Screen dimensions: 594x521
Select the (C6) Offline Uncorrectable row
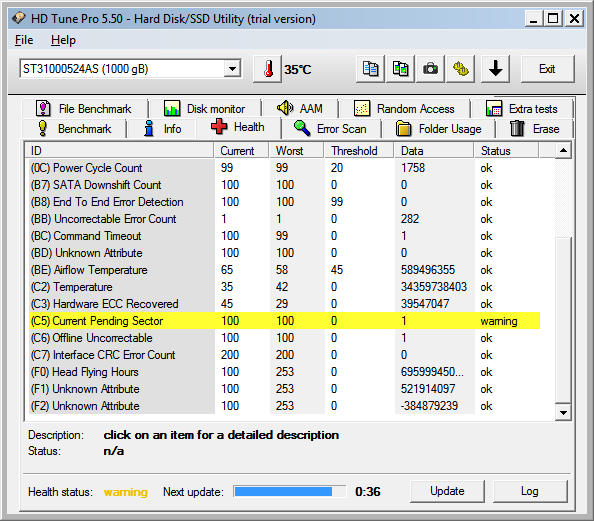pos(284,338)
